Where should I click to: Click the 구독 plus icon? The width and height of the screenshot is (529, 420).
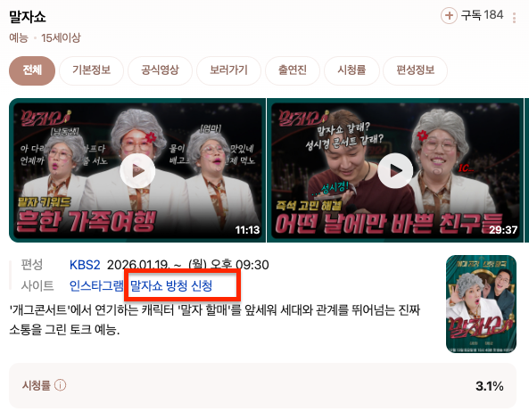tap(449, 15)
